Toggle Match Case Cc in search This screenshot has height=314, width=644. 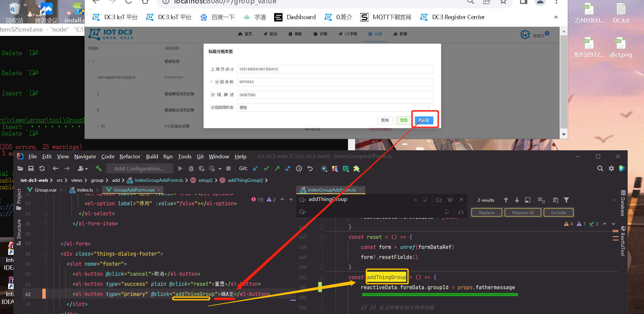[439, 200]
